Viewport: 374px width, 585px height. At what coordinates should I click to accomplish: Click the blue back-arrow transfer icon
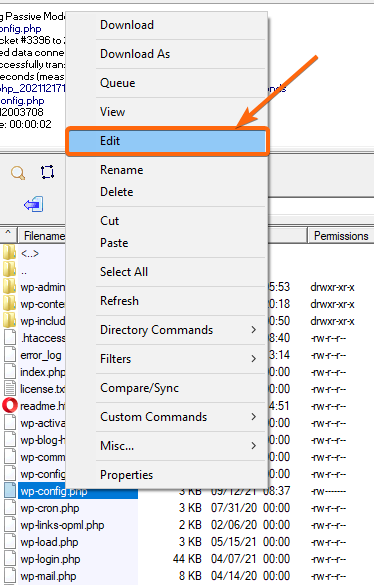[34, 204]
